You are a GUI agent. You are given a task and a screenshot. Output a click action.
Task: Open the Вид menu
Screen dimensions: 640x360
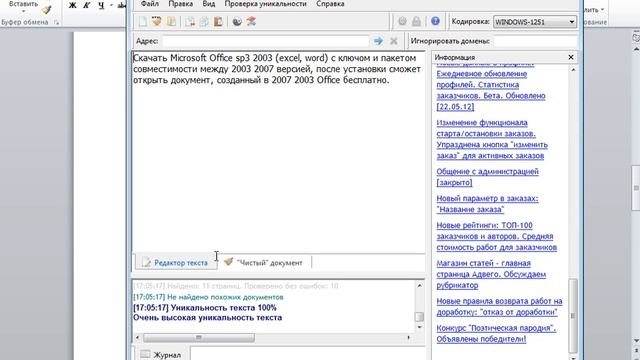click(x=209, y=4)
